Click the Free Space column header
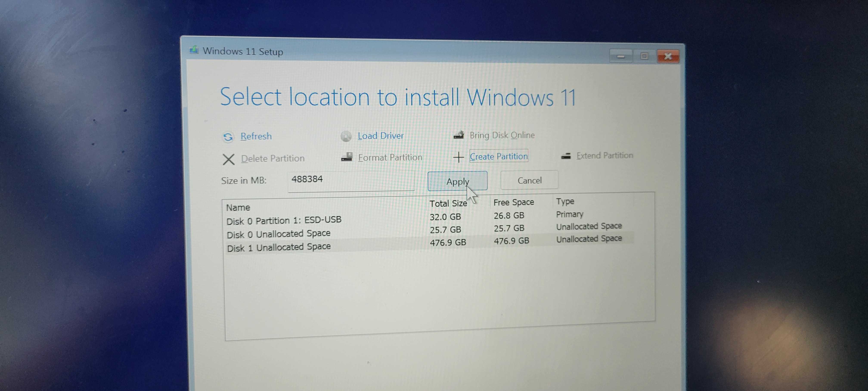This screenshot has height=391, width=868. [x=513, y=202]
